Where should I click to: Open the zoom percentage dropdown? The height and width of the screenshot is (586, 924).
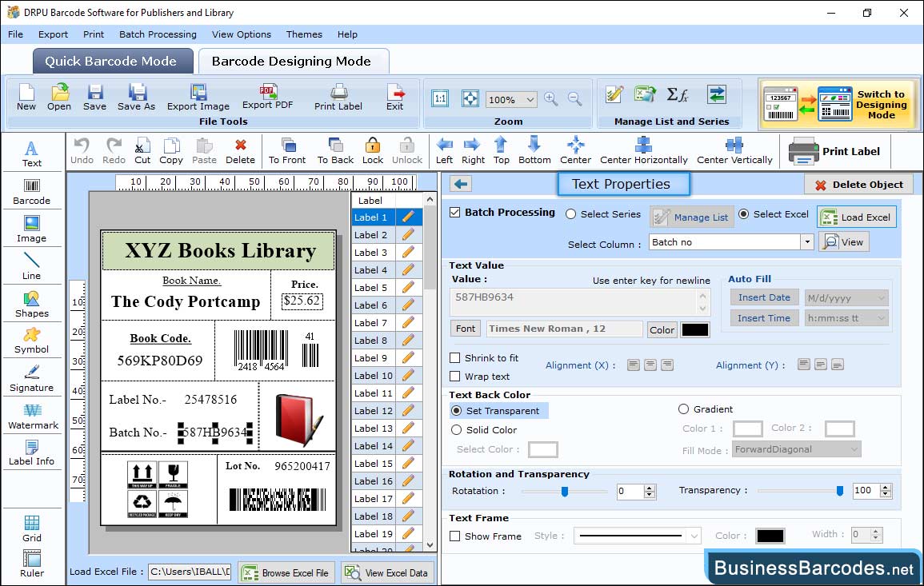click(x=530, y=99)
